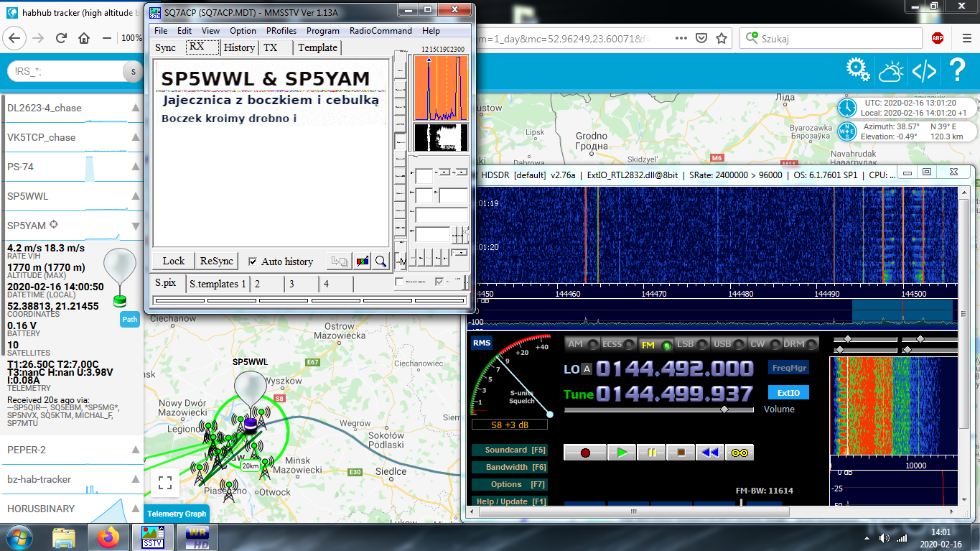Toggle fullscreen map view icon
Screen dimensions: 980x551
point(165,483)
